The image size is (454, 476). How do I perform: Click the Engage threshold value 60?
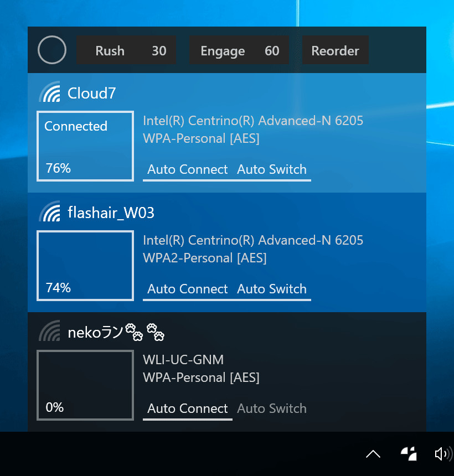[272, 50]
